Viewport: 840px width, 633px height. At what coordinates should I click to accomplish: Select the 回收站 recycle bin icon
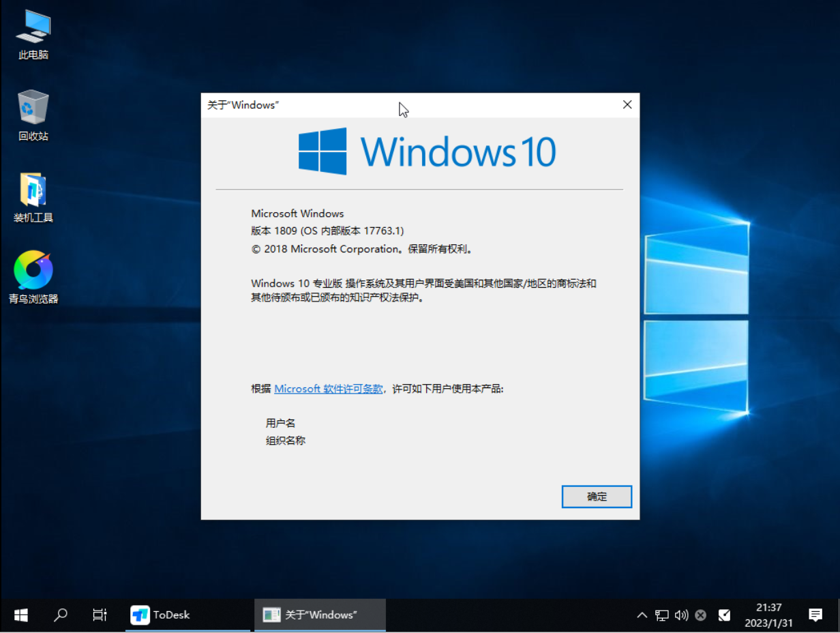pyautogui.click(x=33, y=116)
